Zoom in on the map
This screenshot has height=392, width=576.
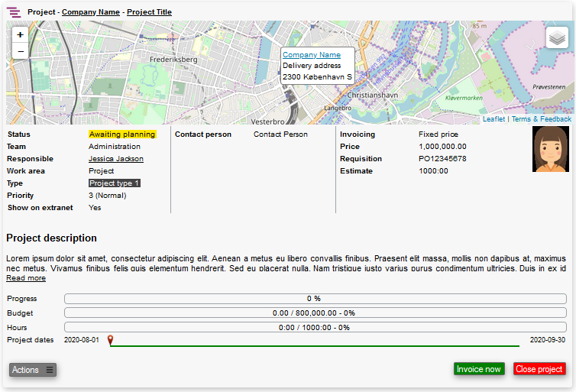[x=21, y=35]
